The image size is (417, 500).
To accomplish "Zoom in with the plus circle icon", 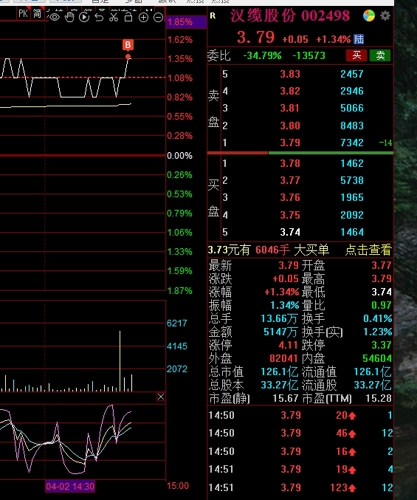I will pos(143,17).
